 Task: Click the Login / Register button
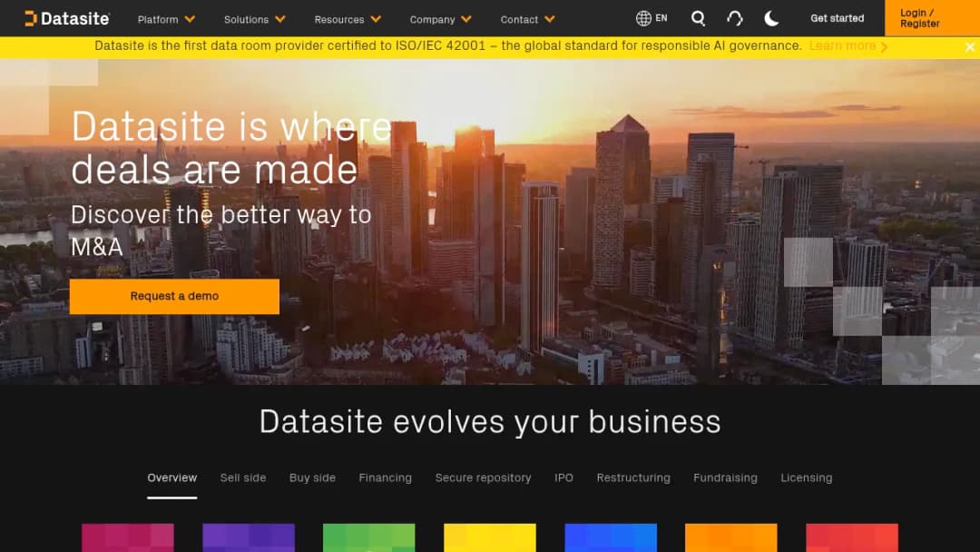(932, 18)
